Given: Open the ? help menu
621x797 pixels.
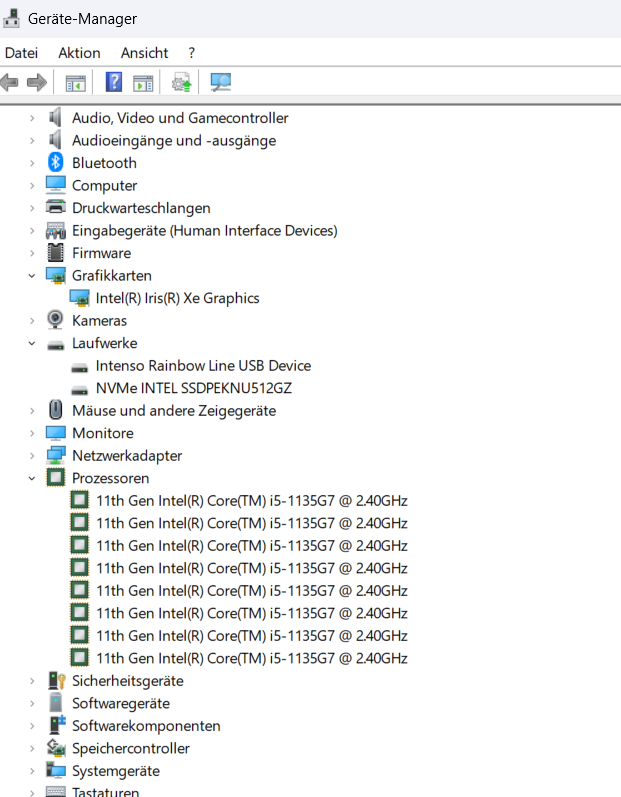Looking at the screenshot, I should (x=191, y=53).
